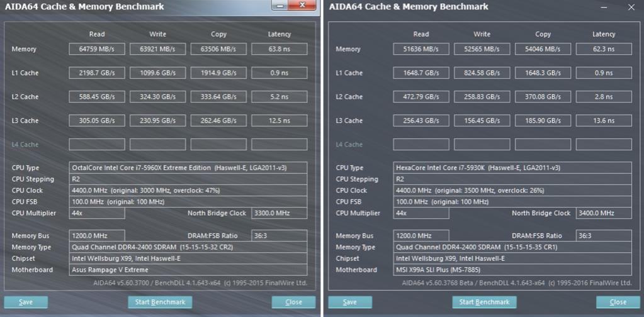
Task: Select L1 Cache Read 2198.7 GB/s
Action: 97,73
